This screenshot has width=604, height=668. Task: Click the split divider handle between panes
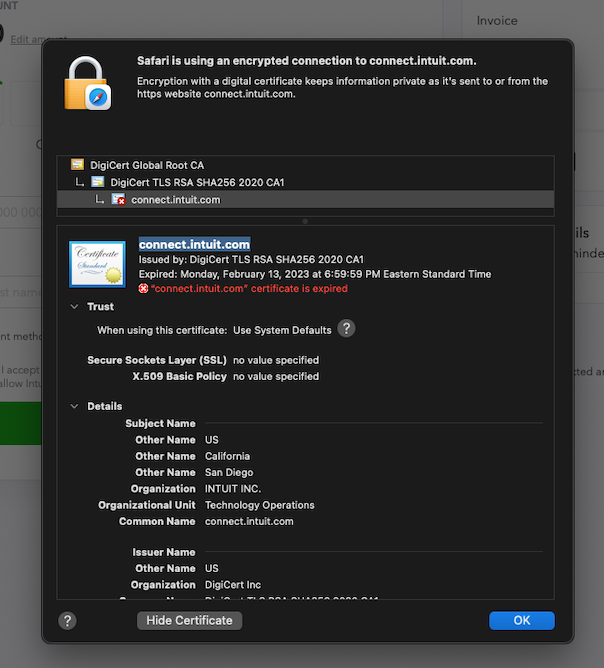point(305,221)
